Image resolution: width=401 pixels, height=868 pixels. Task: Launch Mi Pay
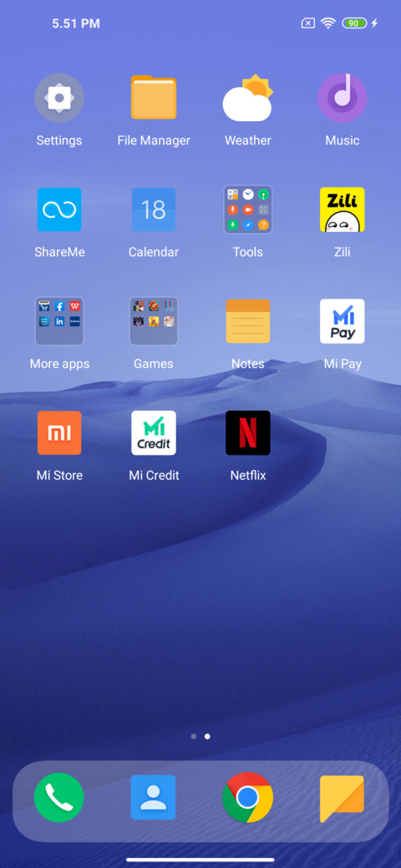pyautogui.click(x=343, y=321)
